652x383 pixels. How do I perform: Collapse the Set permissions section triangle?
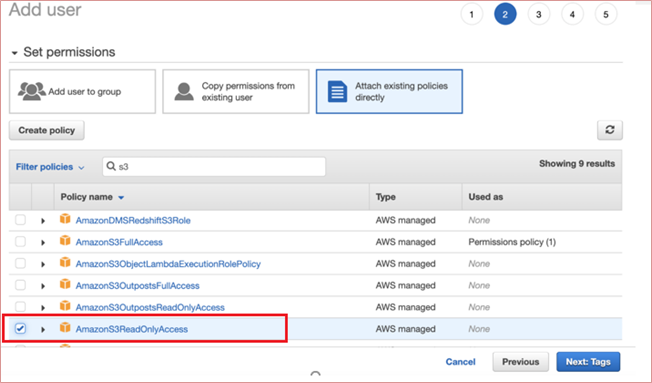15,53
